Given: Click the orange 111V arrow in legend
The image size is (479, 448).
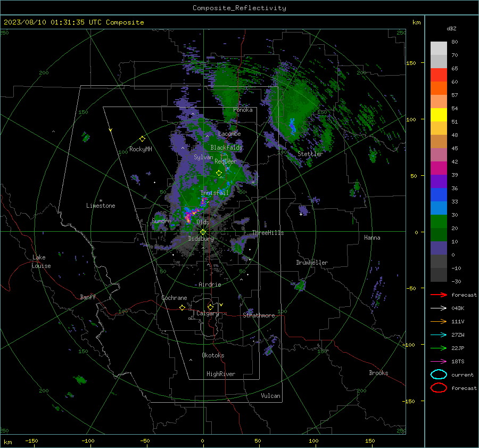Looking at the screenshot, I should (x=439, y=321).
